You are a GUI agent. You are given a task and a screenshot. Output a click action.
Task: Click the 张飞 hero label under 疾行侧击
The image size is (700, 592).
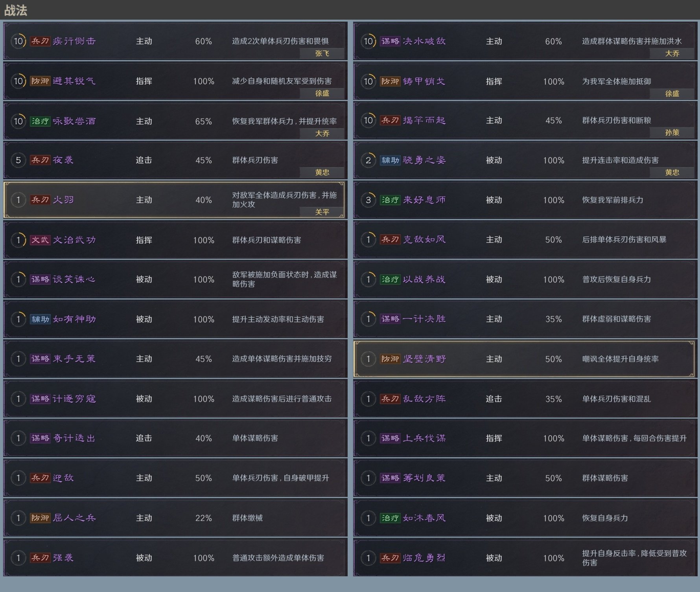(322, 53)
